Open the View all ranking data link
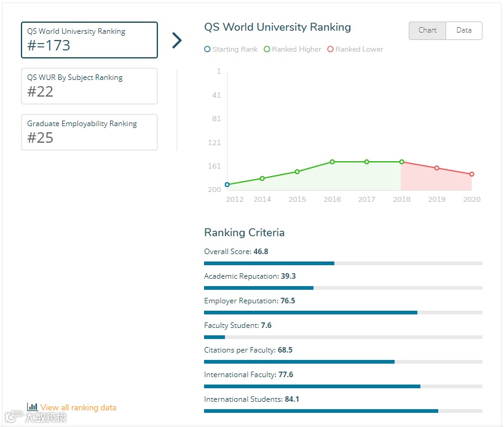This screenshot has height=427, width=504. pos(78,407)
